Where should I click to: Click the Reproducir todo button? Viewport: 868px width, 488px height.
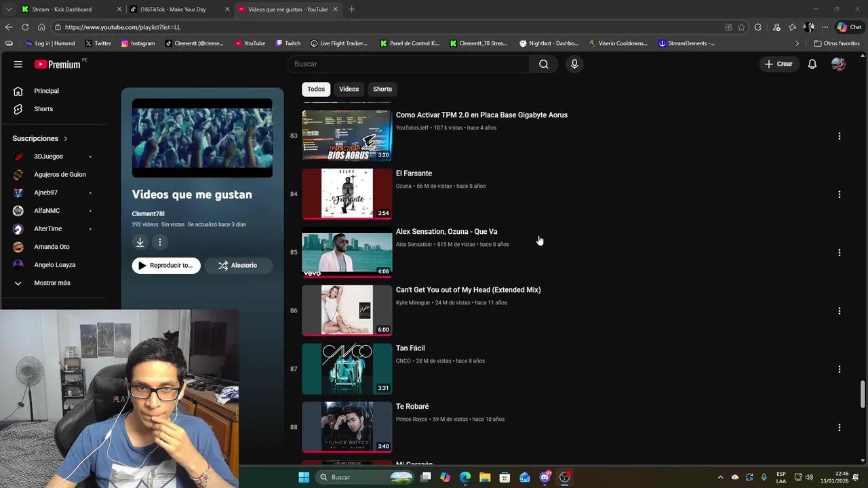[x=166, y=266]
